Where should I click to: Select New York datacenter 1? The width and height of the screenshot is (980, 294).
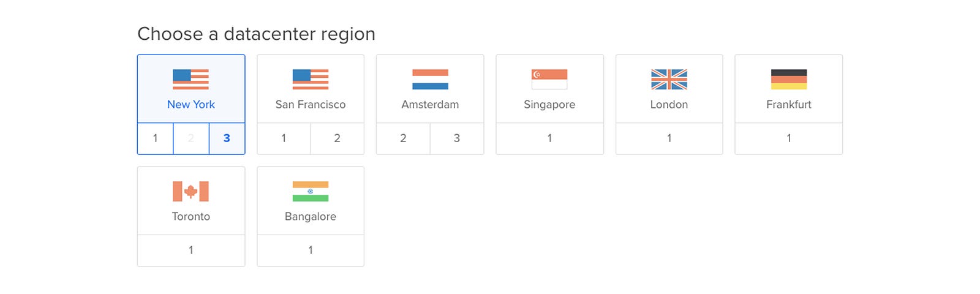(x=156, y=138)
